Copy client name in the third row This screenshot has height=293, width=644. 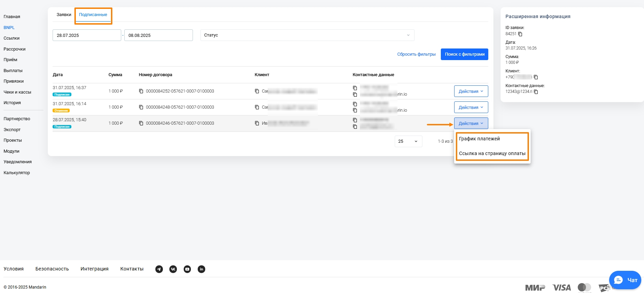pyautogui.click(x=257, y=123)
